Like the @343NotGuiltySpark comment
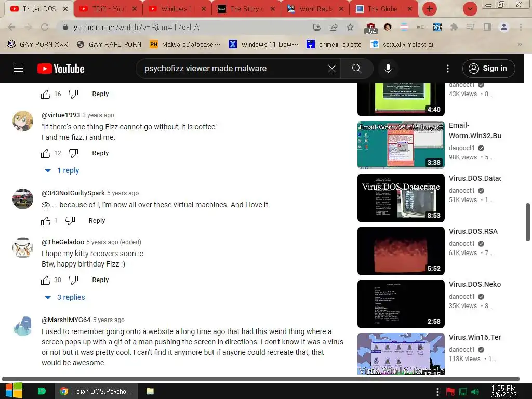Image resolution: width=532 pixels, height=399 pixels. pos(46,221)
